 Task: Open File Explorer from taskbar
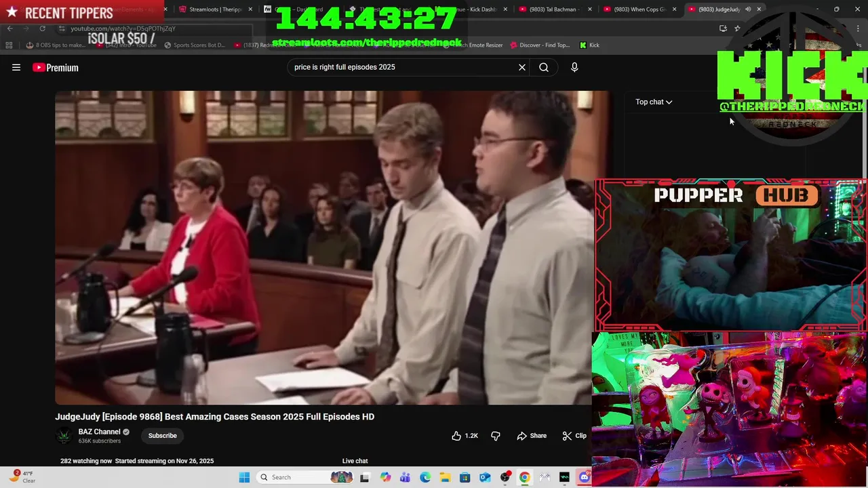point(445,477)
